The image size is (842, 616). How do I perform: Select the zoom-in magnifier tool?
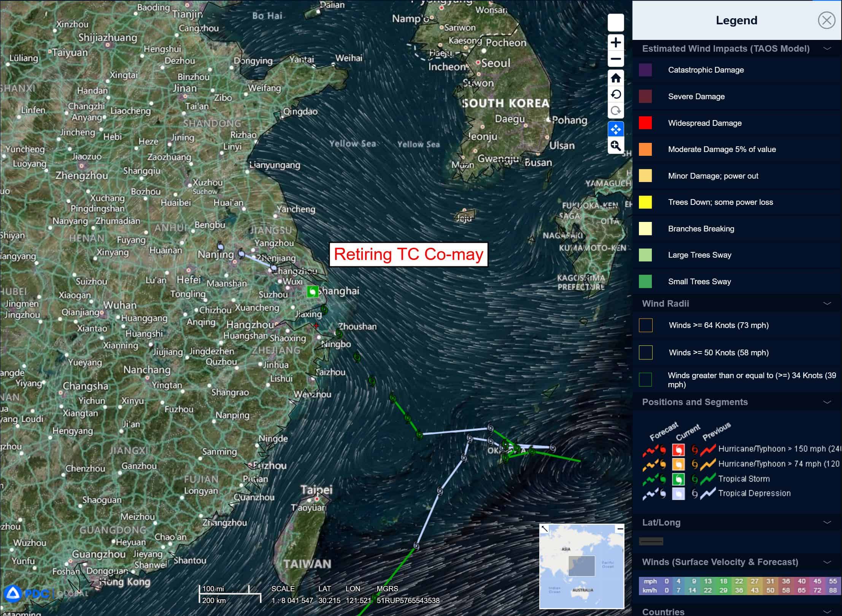pyautogui.click(x=616, y=146)
